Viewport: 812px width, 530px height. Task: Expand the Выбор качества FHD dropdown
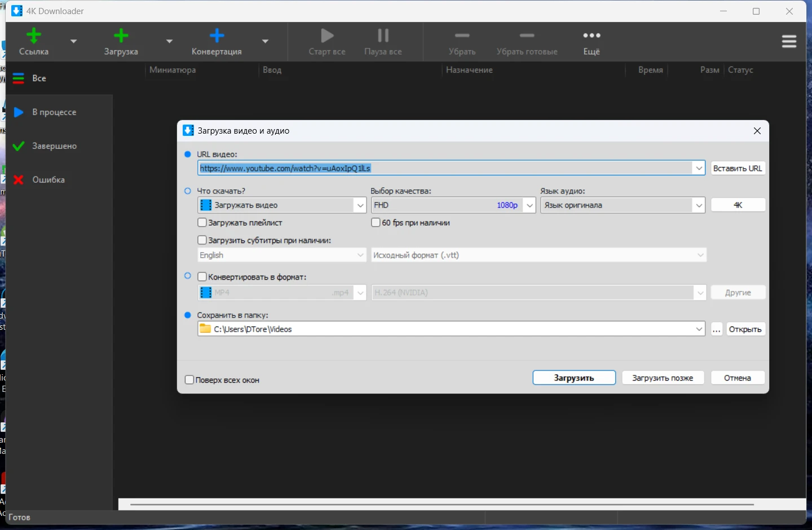click(529, 205)
